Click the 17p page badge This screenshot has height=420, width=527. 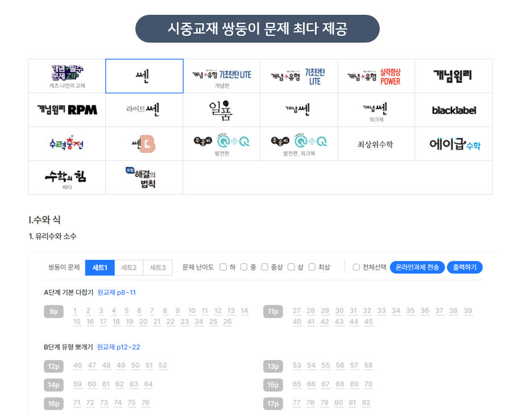pyautogui.click(x=273, y=404)
